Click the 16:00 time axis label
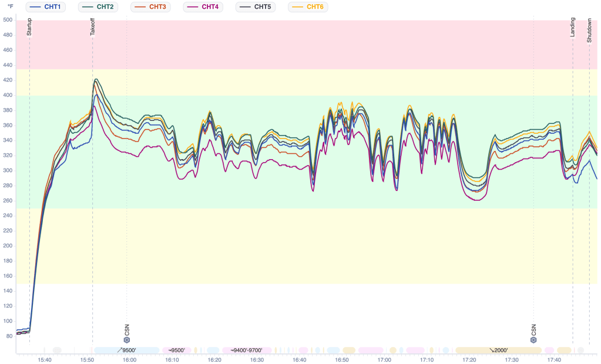 (x=130, y=360)
